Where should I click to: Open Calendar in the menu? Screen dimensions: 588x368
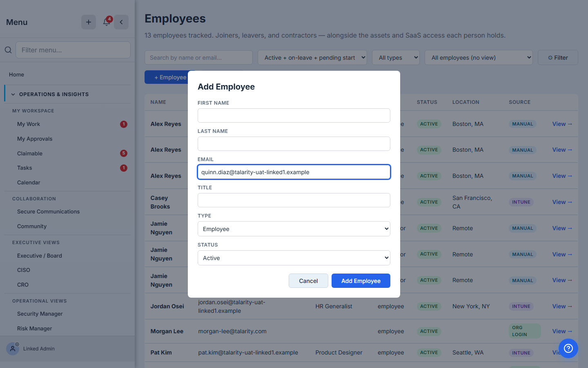[29, 183]
